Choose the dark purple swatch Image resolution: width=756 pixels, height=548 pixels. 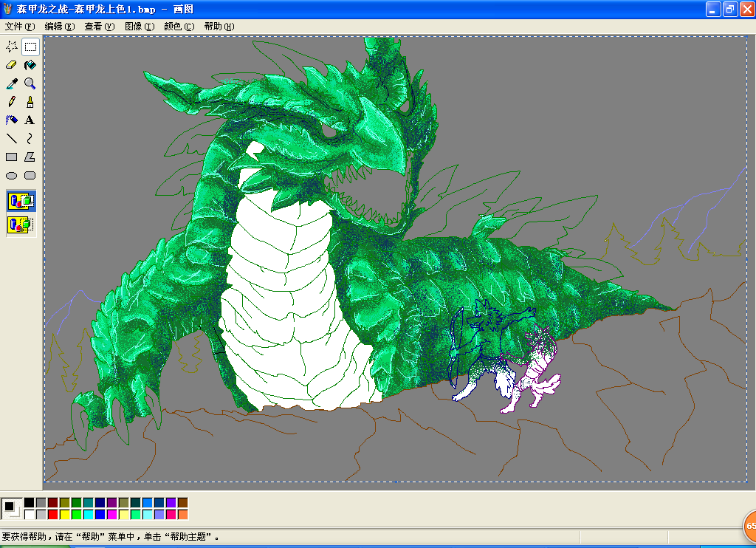112,503
